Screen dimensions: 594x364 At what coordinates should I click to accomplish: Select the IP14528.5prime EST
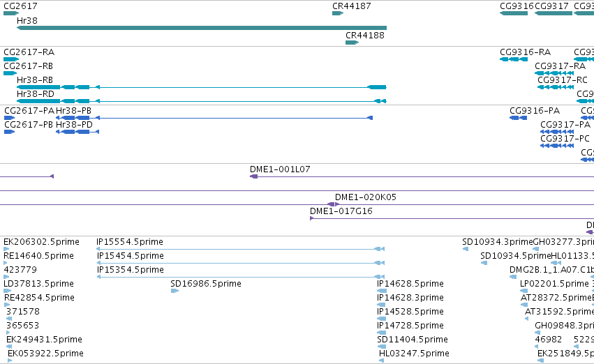point(382,319)
